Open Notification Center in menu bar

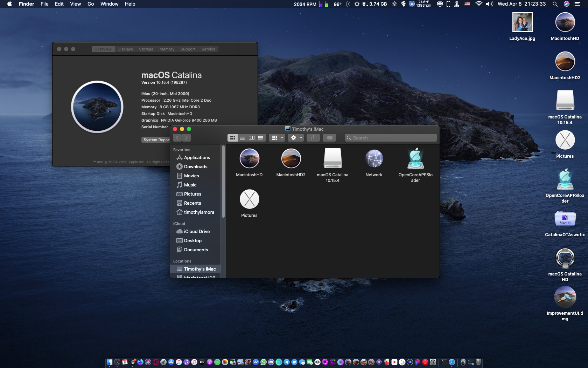click(577, 4)
